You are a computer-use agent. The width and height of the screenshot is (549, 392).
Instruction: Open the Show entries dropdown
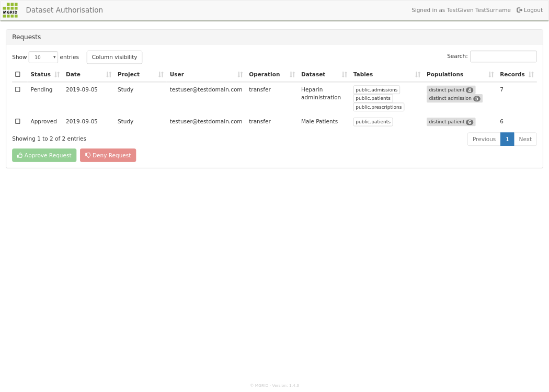coord(43,57)
